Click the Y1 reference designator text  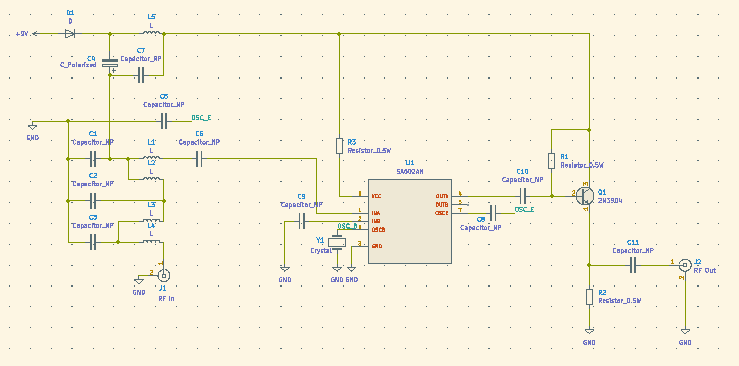[320, 240]
